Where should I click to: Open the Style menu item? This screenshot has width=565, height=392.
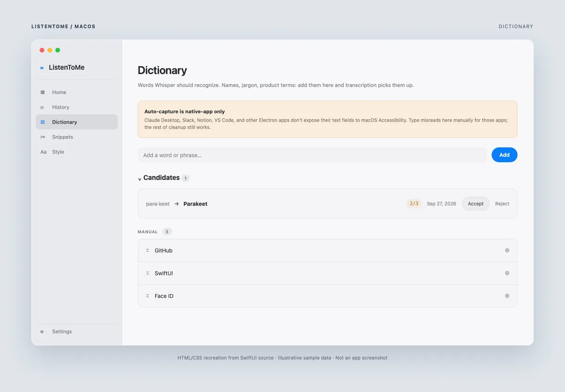77,152
